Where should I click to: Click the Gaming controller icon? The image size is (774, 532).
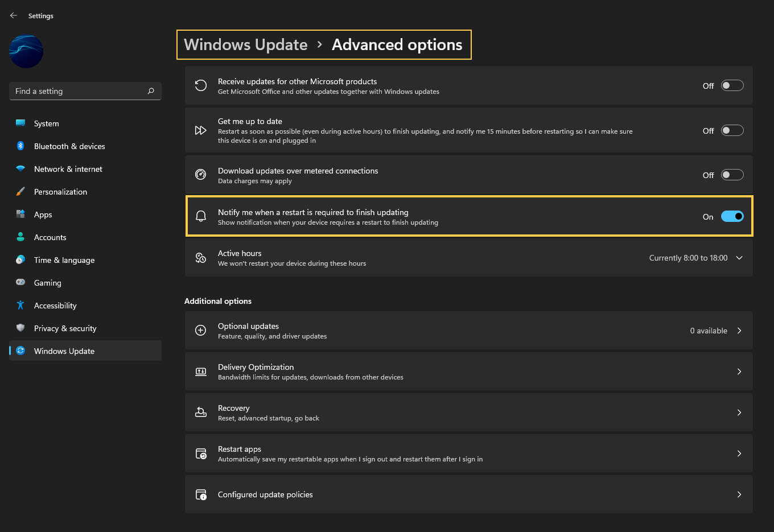pos(20,282)
